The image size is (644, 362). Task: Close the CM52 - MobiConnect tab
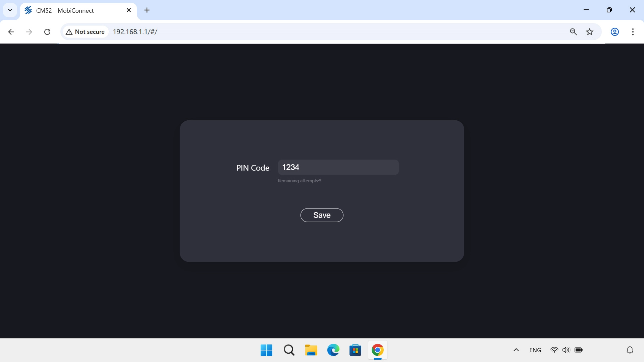pos(129,10)
